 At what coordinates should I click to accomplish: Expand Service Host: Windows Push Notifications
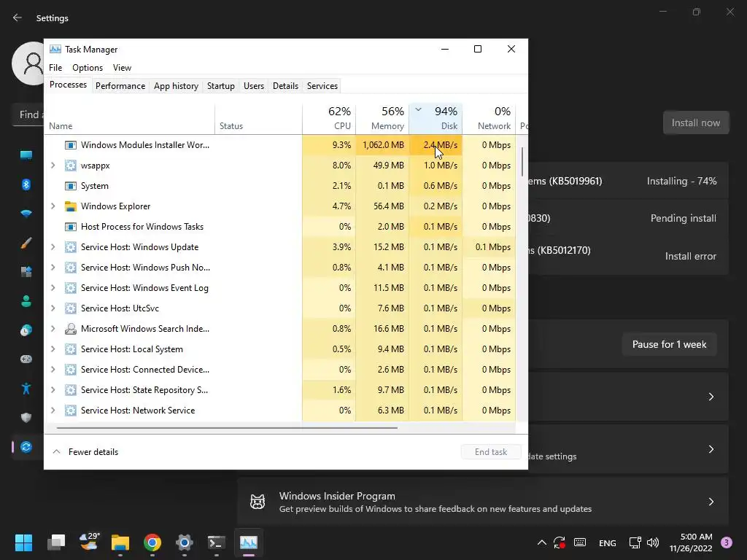53,268
